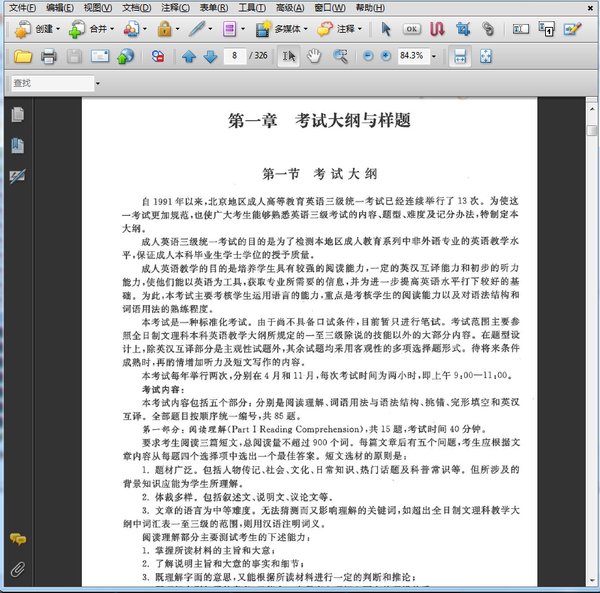Viewport: 600px width, 593px height.
Task: Click the edit object pencil icon
Action: (x=572, y=29)
